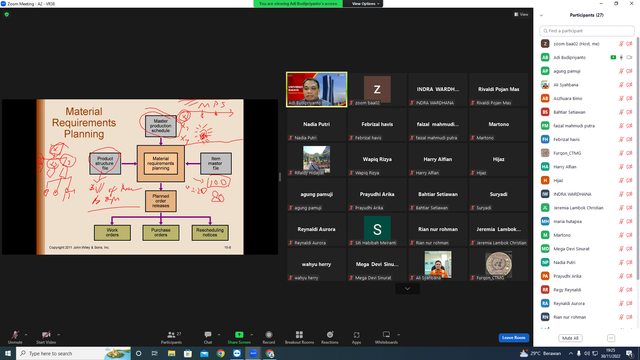Viewport: 640px width, 360px height.
Task: Open the View Options dropdown
Action: [365, 4]
